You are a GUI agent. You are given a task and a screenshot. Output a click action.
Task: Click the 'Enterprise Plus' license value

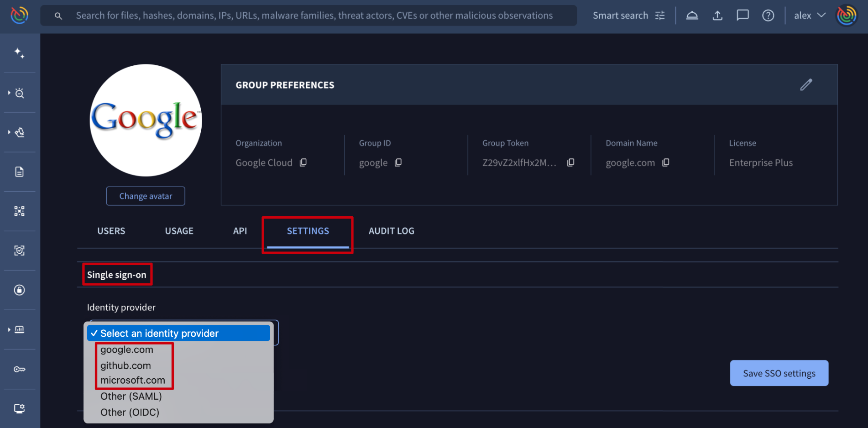(761, 163)
